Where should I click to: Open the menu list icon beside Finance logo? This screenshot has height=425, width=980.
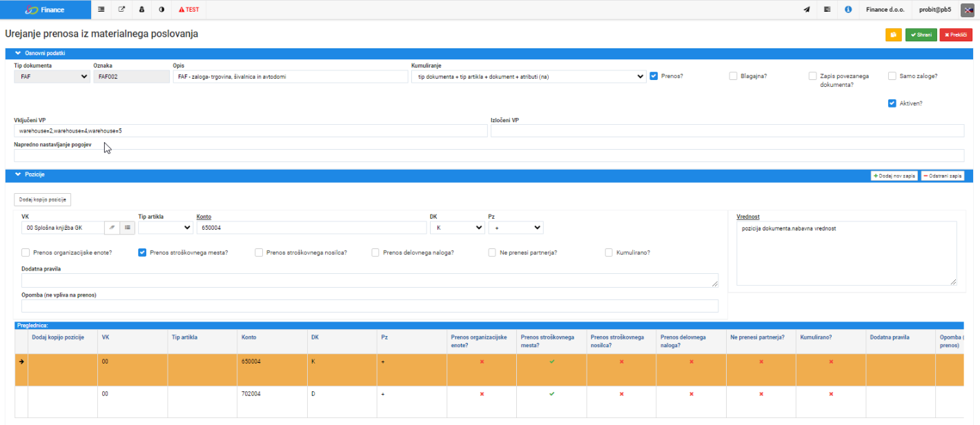pos(101,10)
